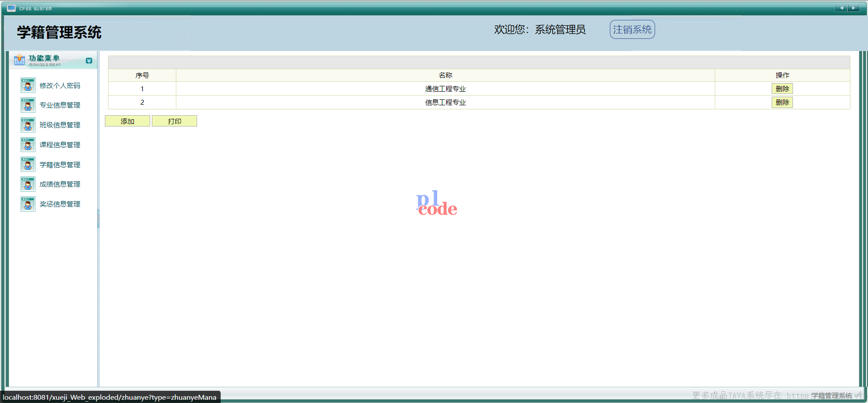
Task: Click the 功能菜单 header folder icon
Action: click(x=19, y=60)
